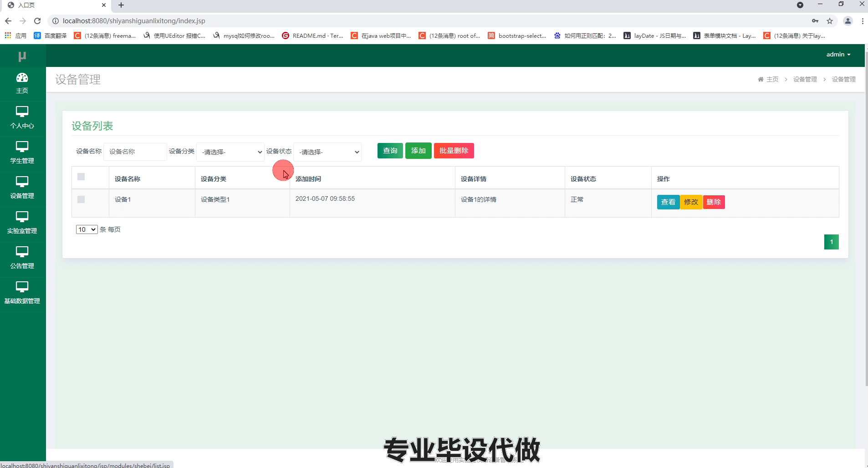
Task: Open Chrome three-dot menu
Action: 863,21
